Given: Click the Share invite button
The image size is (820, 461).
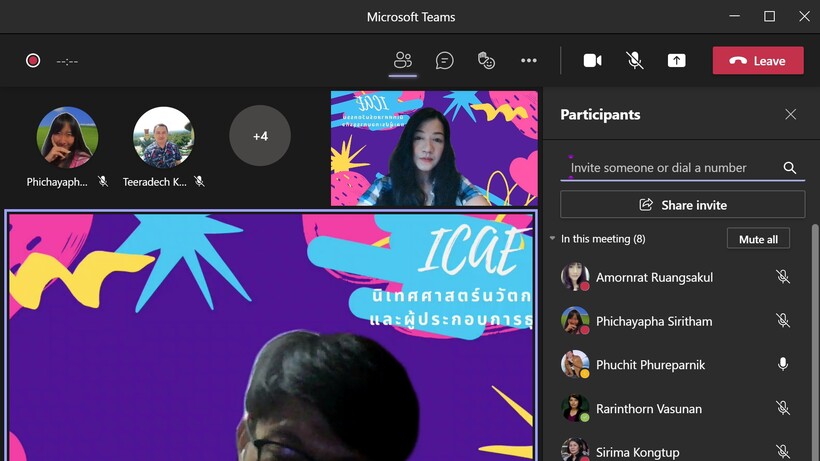Looking at the screenshot, I should 682,205.
